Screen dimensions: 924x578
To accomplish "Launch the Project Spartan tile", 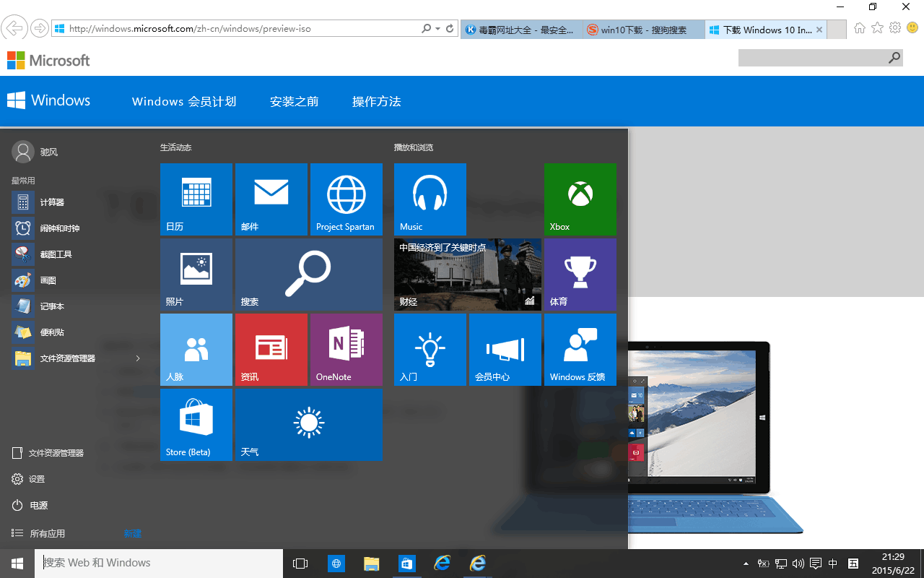I will tap(346, 199).
